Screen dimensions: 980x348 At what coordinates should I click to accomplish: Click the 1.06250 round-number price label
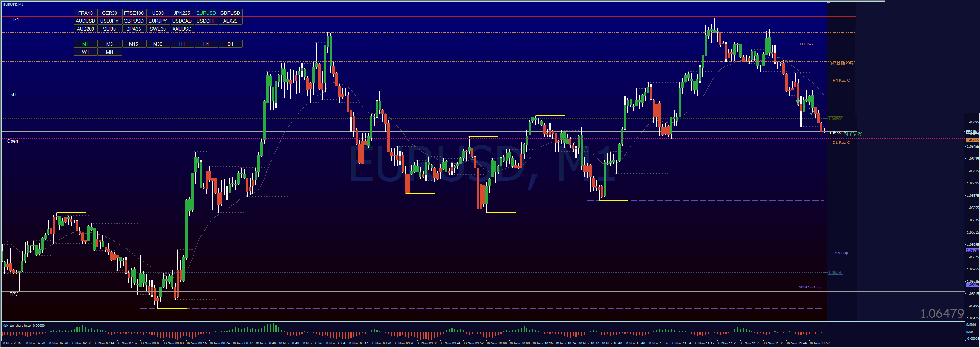[835, 273]
